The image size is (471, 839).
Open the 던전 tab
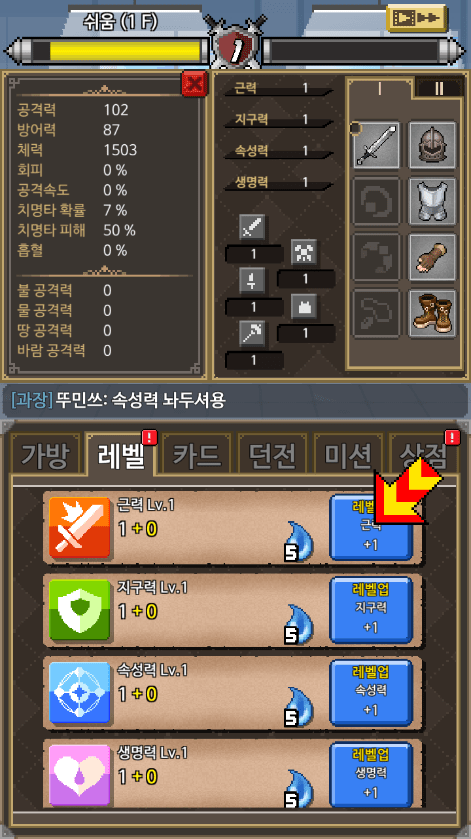(272, 454)
